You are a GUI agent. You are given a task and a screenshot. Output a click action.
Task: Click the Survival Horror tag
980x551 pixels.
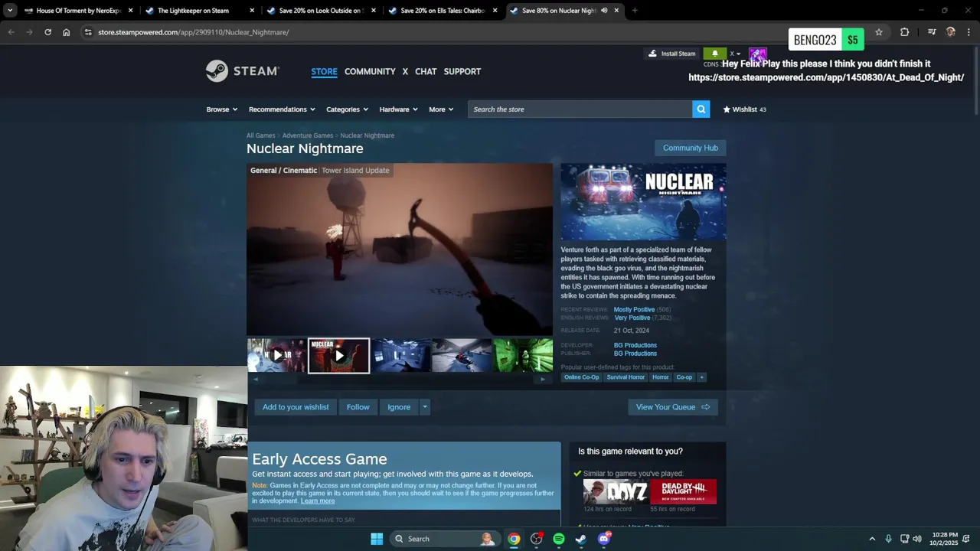[626, 377]
